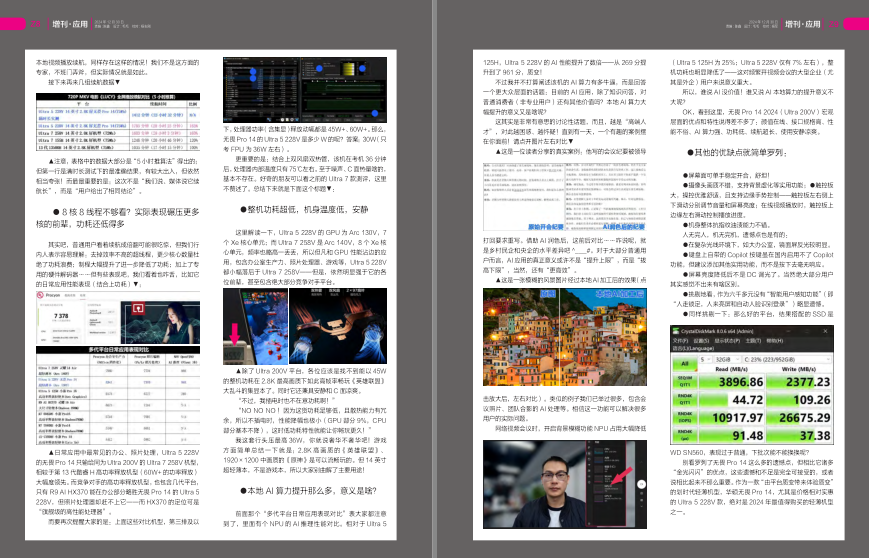Open the 32GiB test size dropdown

click(x=727, y=360)
